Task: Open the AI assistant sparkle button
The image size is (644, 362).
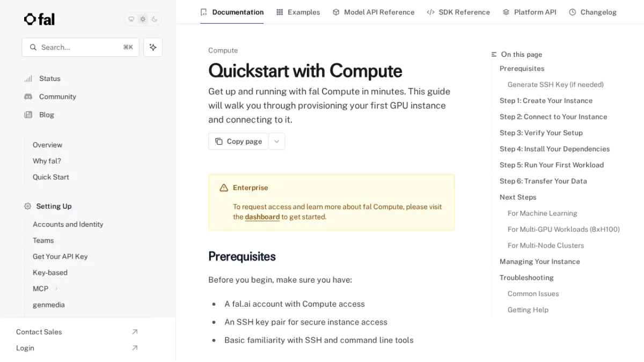Action: pyautogui.click(x=153, y=47)
